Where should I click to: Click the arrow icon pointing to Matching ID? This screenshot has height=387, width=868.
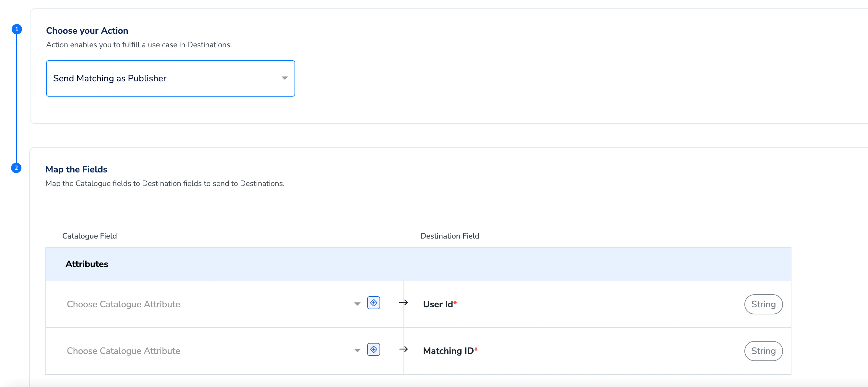coord(403,349)
